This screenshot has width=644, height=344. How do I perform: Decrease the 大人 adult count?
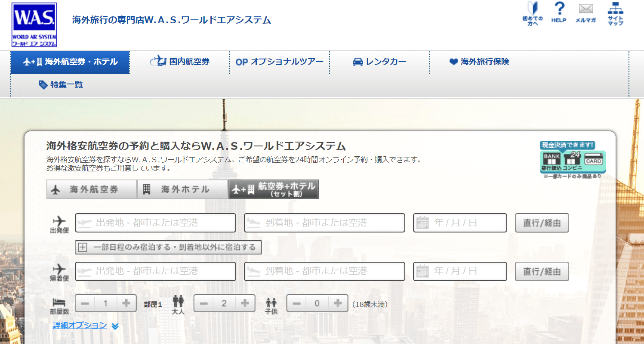click(204, 304)
